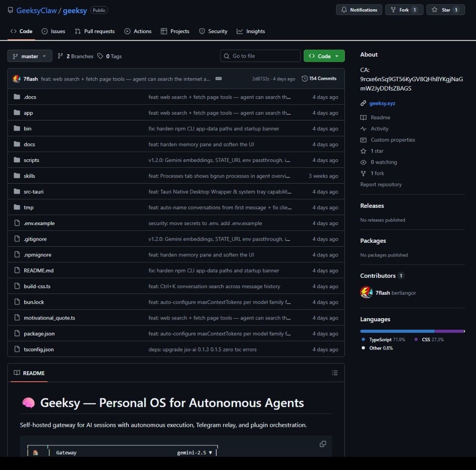The width and height of the screenshot is (476, 470).
Task: Open the geeksy repository name link
Action: coord(75,11)
